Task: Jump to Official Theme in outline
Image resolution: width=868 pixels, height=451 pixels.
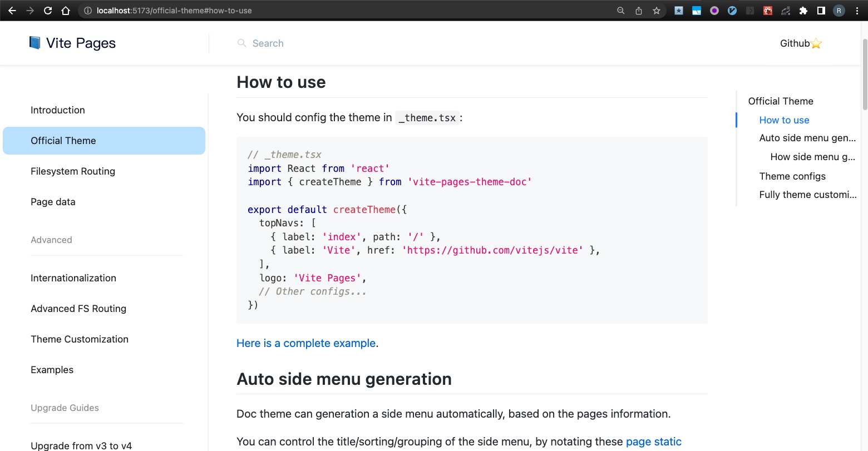Action: tap(781, 101)
